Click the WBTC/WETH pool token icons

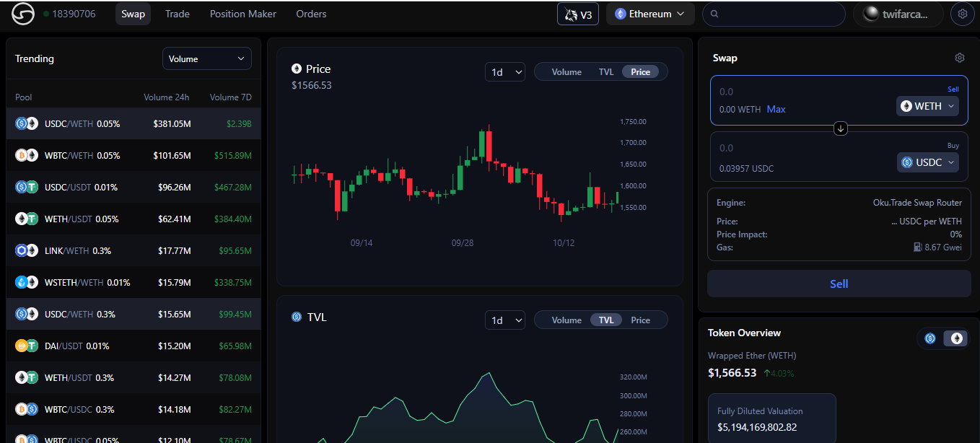tap(27, 155)
